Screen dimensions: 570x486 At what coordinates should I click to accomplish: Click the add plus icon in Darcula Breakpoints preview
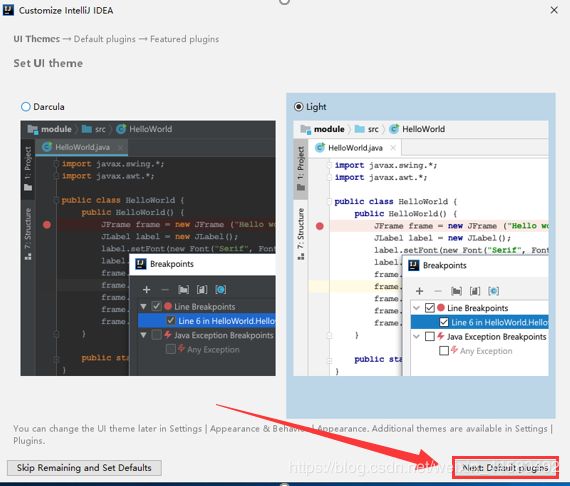(x=146, y=290)
